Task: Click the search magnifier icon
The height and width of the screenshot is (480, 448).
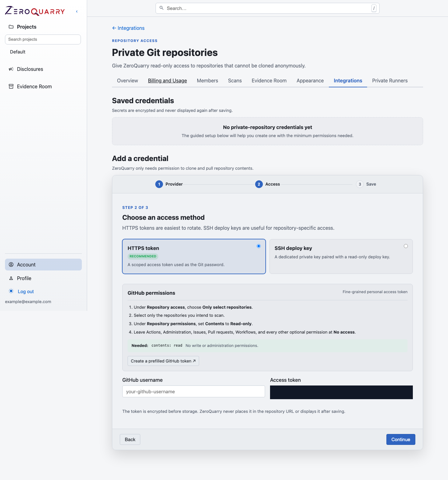Action: point(161,8)
